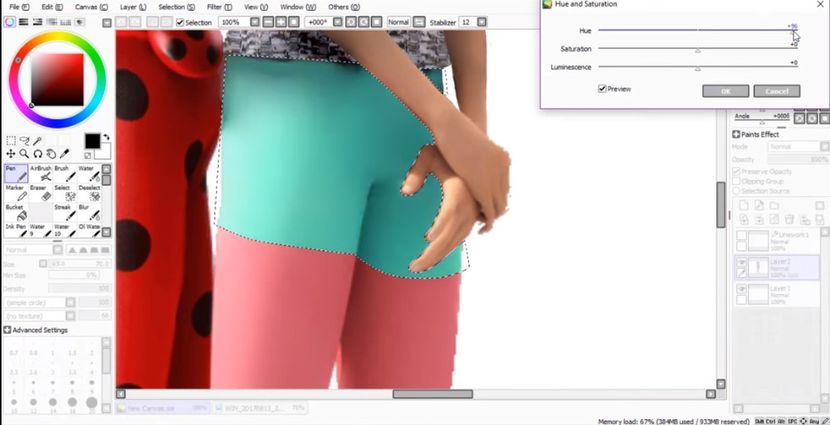Show Linework1 layer via visibility box
The width and height of the screenshot is (830, 425).
tap(742, 236)
